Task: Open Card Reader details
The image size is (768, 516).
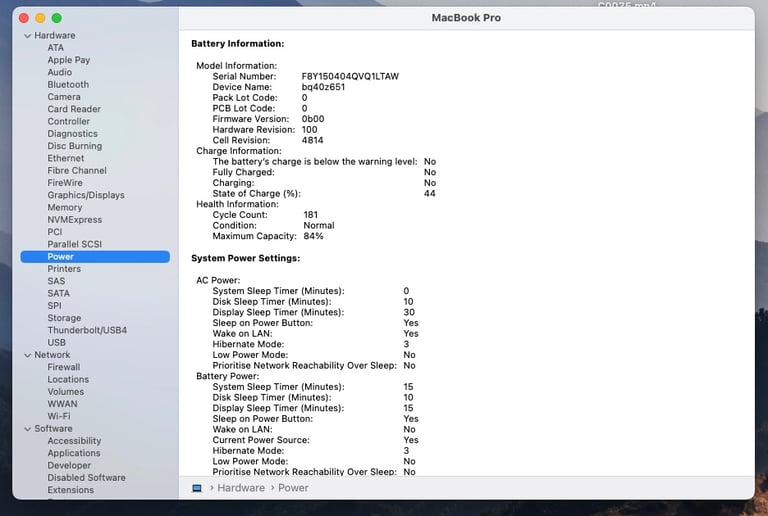Action: [74, 109]
